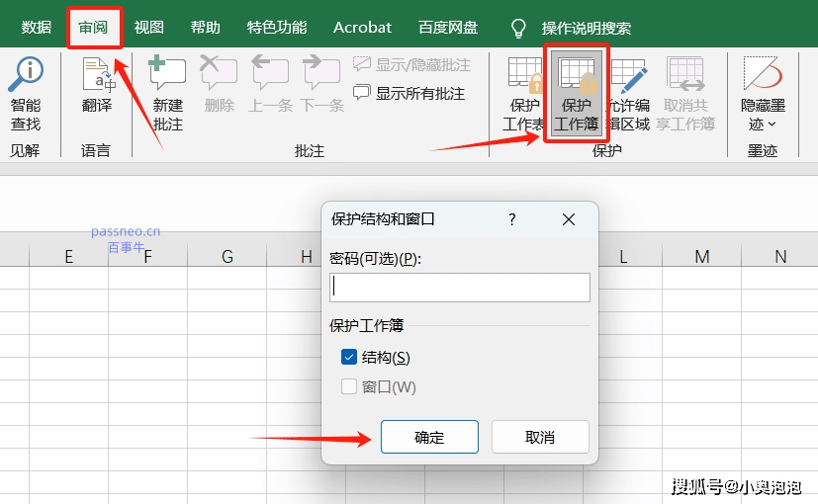Viewport: 818px width, 504px height.
Task: Click the dialog help question mark
Action: [511, 219]
